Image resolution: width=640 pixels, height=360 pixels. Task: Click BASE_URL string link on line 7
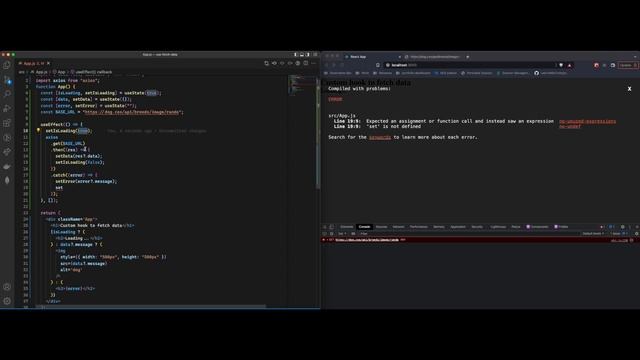[x=131, y=112]
